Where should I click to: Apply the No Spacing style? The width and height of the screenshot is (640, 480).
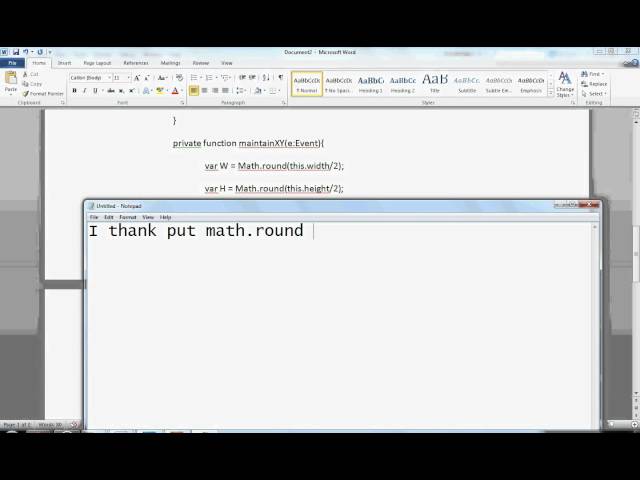(x=339, y=84)
